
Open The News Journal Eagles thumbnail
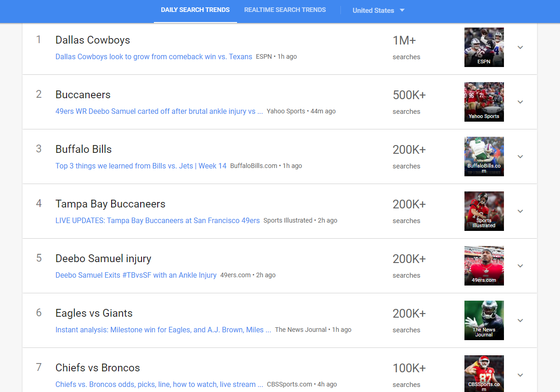tap(484, 320)
